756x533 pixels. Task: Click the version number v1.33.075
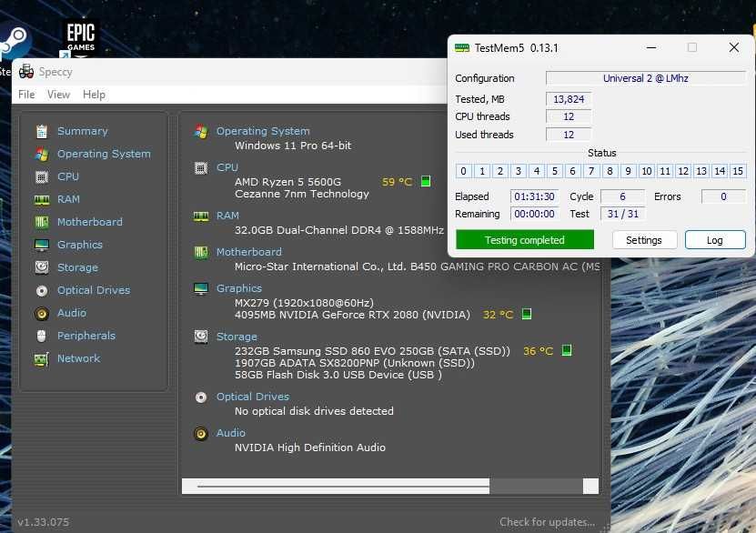click(x=44, y=522)
